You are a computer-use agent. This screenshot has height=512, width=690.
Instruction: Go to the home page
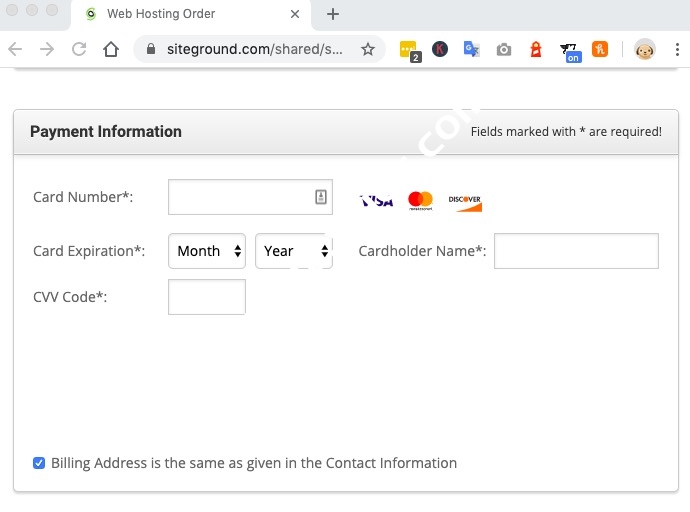[111, 49]
